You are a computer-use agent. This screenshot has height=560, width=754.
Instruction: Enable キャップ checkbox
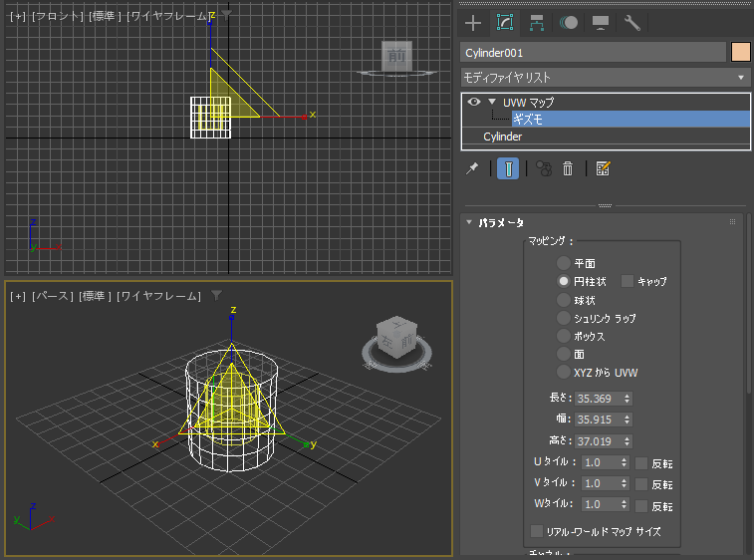point(628,281)
